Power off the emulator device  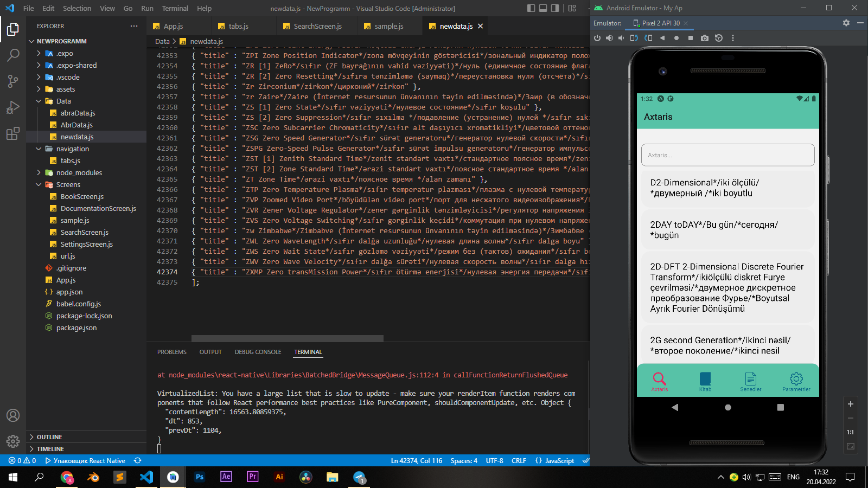tap(597, 38)
